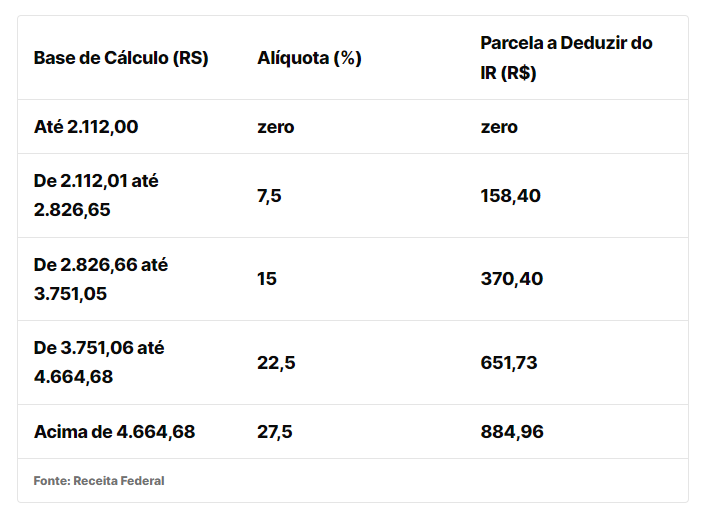Click the 'Fonte:' label in the footer
This screenshot has width=701, height=513.
51,481
